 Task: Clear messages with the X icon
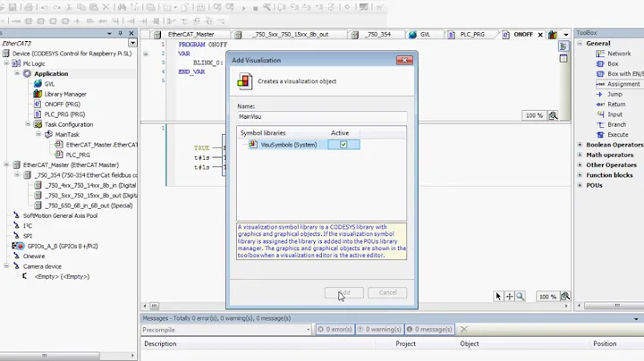464,329
